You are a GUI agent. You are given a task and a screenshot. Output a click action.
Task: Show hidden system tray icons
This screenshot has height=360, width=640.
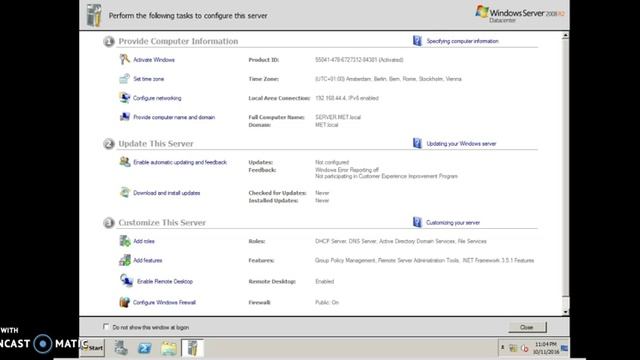pyautogui.click(x=502, y=348)
